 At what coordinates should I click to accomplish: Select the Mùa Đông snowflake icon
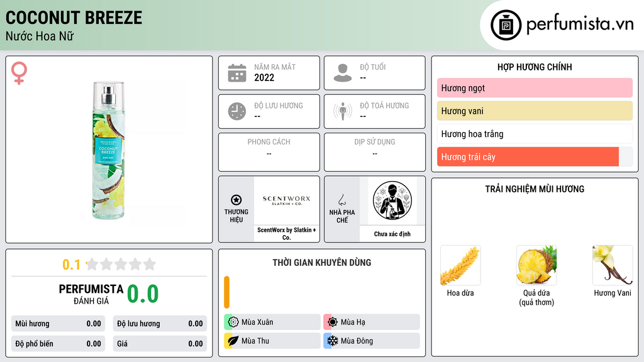pos(333,341)
